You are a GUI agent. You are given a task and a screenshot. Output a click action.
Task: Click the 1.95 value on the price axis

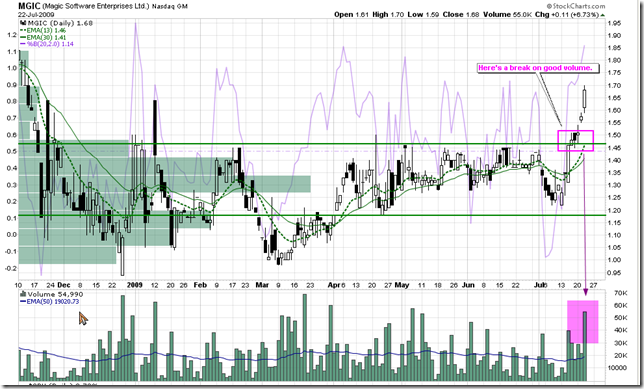tap(614, 24)
